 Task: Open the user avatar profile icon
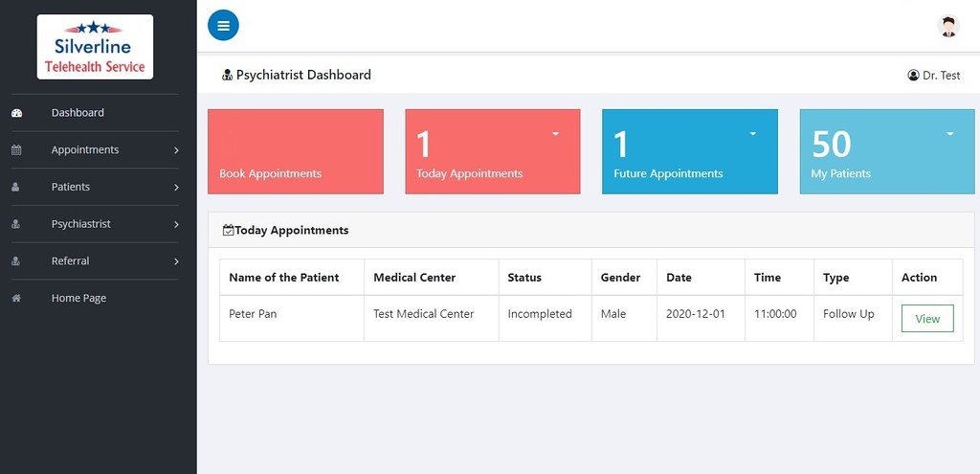tap(947, 27)
